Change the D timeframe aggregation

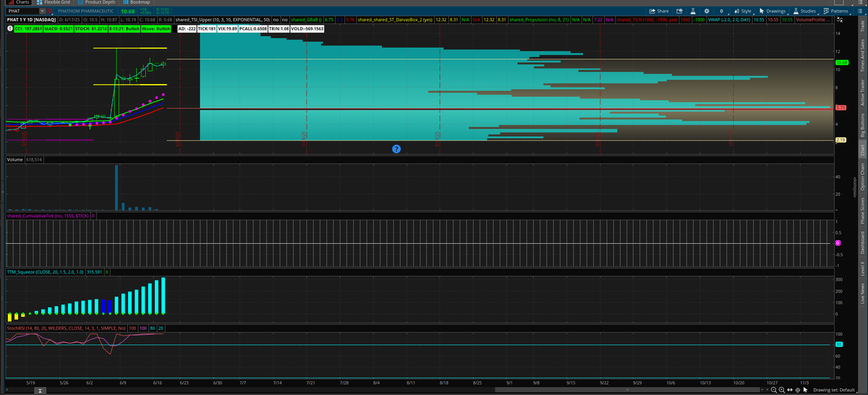click(722, 11)
